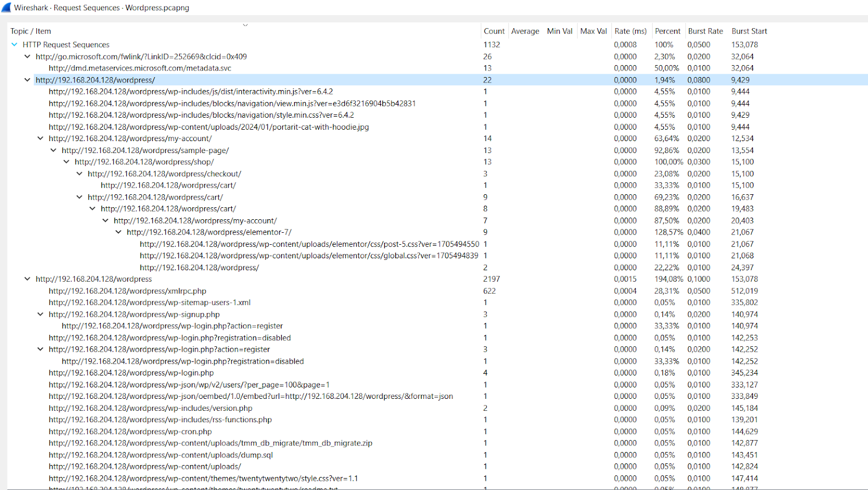This screenshot has width=868, height=490.
Task: Click percent value 128,57% in elementor-7 row
Action: coord(669,232)
